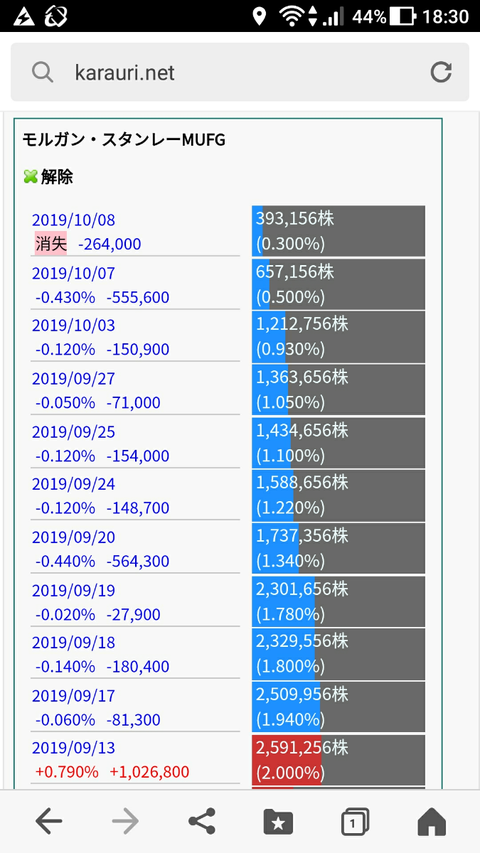The height and width of the screenshot is (853, 480).
Task: Click the -71,000 change value
Action: 134,403
